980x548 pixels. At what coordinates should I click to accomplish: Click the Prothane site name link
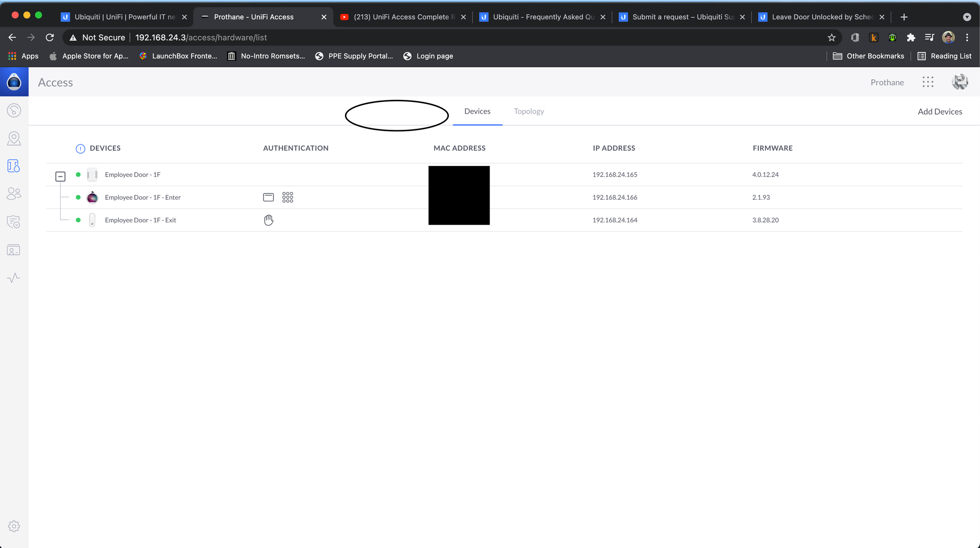887,82
